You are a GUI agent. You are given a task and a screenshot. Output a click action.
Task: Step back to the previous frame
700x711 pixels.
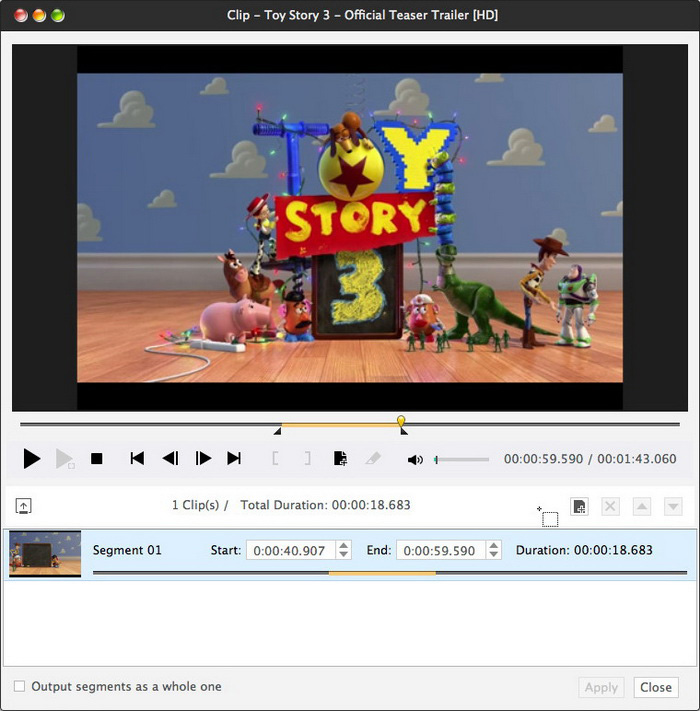pos(170,458)
